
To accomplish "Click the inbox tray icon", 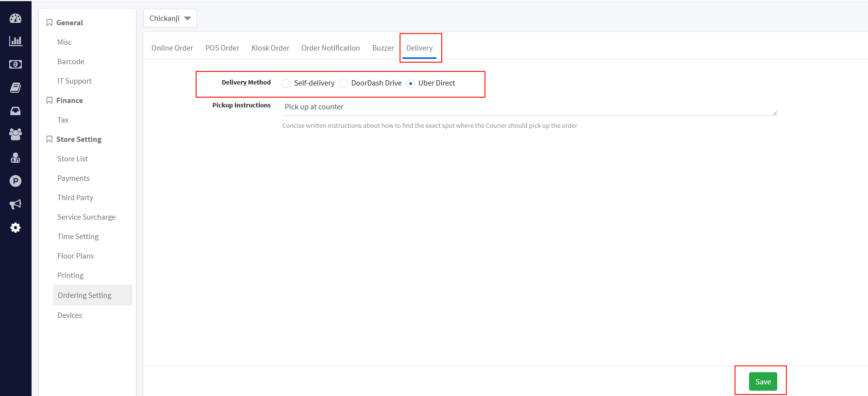I will pyautogui.click(x=16, y=111).
